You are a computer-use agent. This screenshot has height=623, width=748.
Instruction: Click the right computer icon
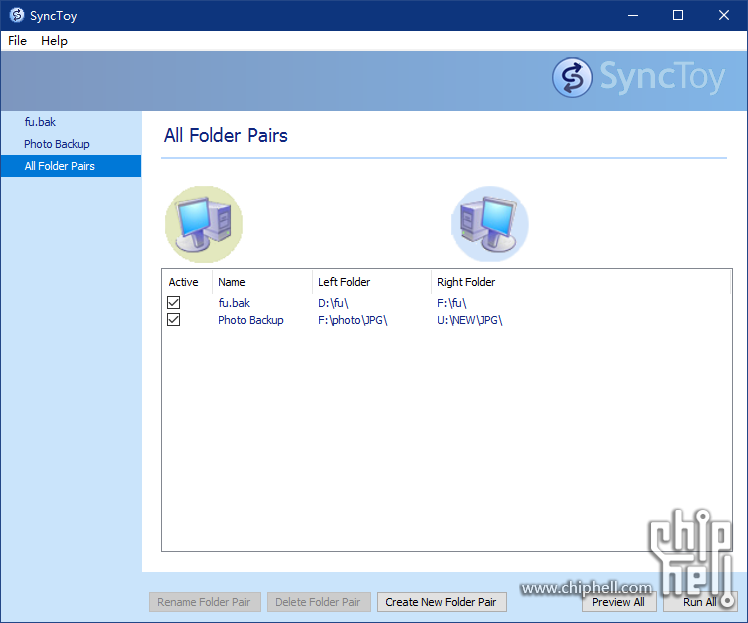[490, 224]
